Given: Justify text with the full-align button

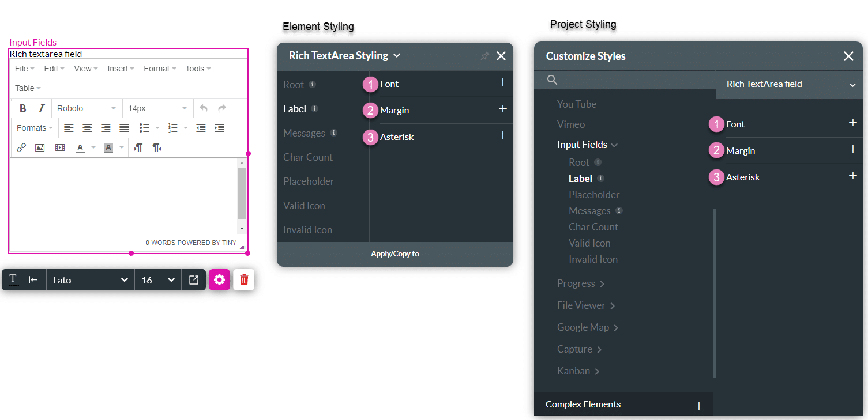Looking at the screenshot, I should tap(124, 128).
